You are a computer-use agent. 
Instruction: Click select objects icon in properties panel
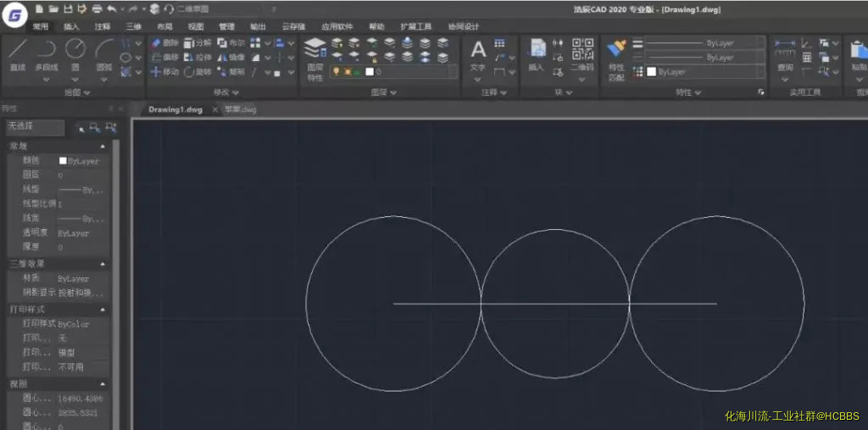(95, 128)
